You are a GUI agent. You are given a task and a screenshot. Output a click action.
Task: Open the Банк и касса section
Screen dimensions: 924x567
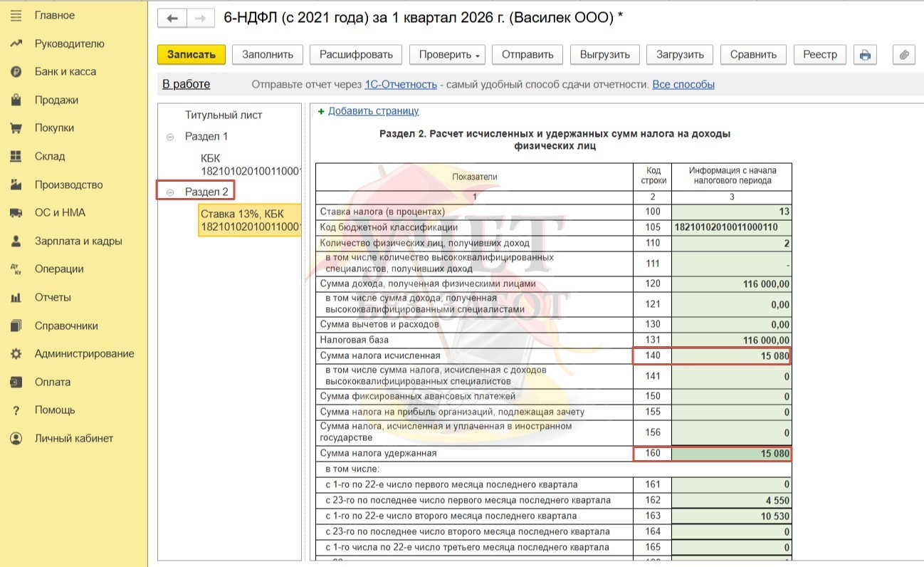pos(65,72)
